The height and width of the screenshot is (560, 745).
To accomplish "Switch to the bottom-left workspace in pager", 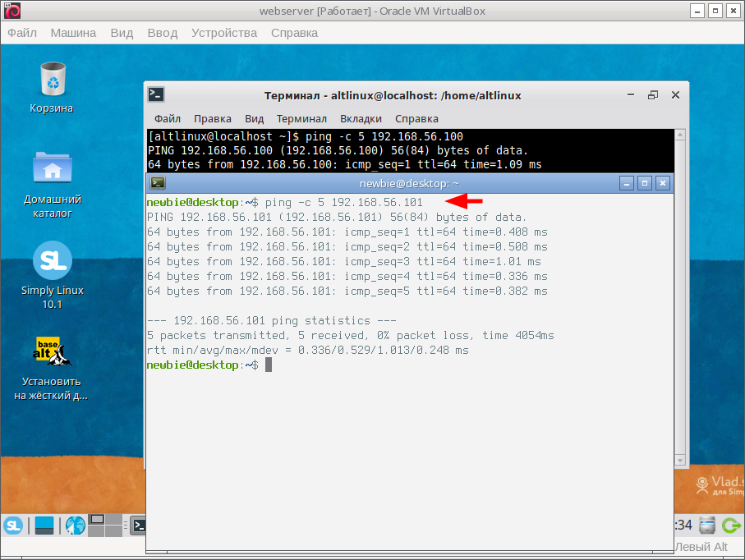I will [96, 531].
